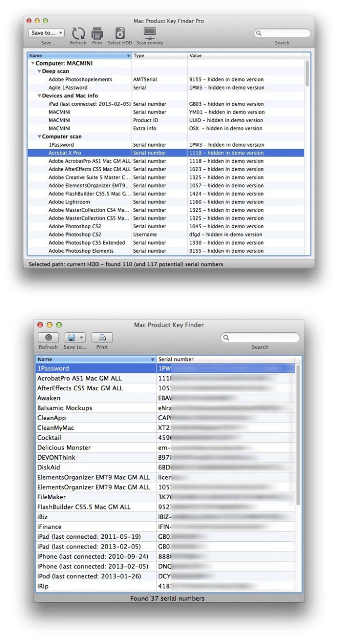Select AcrobatPro AS1 Mac GM ALL row
Viewport: 338px width, 644px height.
coord(166,378)
